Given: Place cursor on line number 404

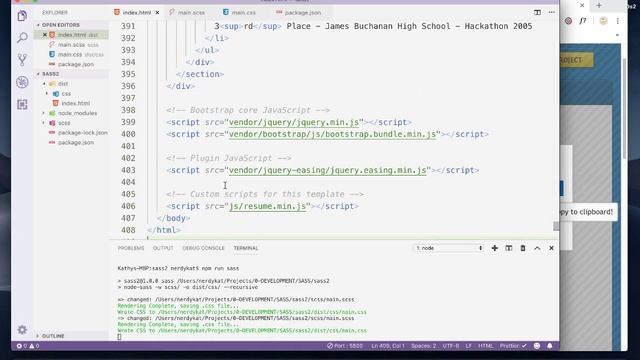Looking at the screenshot, I should click(128, 182).
